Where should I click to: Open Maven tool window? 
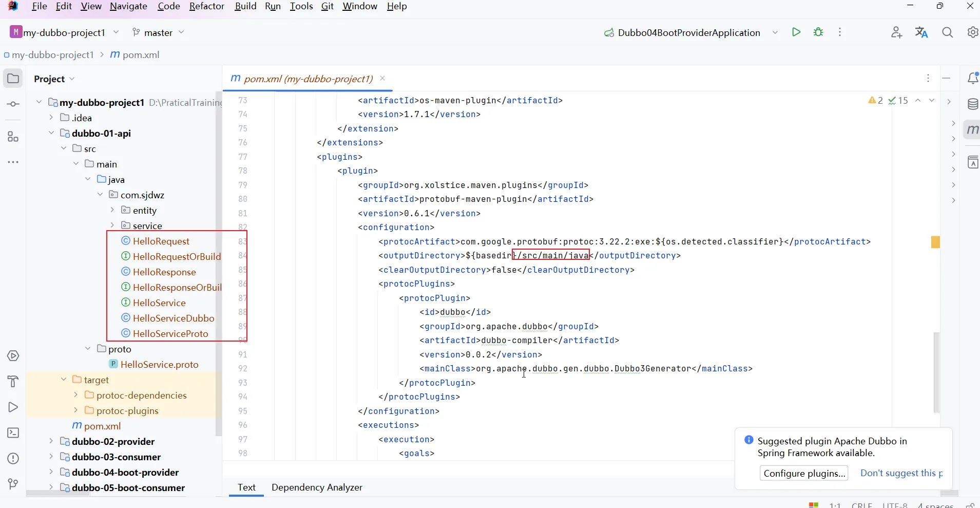click(973, 130)
